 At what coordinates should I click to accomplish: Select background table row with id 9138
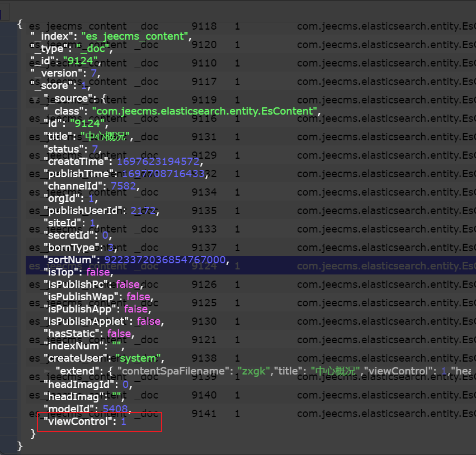251,358
